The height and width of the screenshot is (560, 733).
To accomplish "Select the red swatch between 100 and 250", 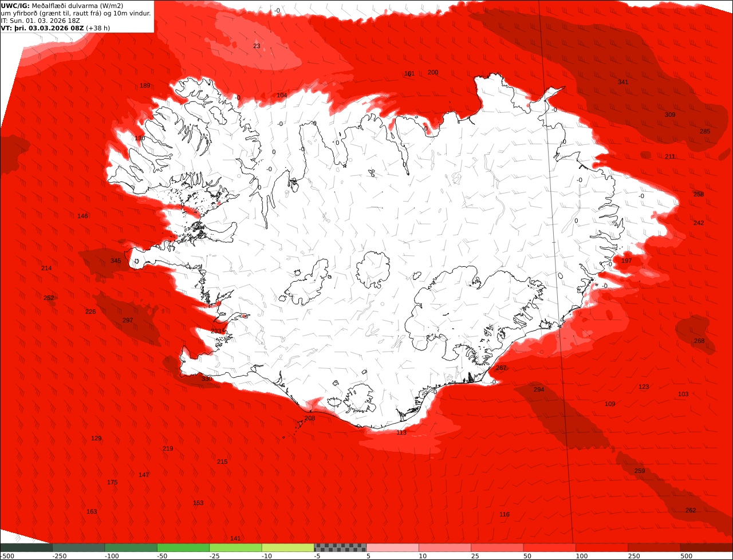I will click(x=602, y=547).
